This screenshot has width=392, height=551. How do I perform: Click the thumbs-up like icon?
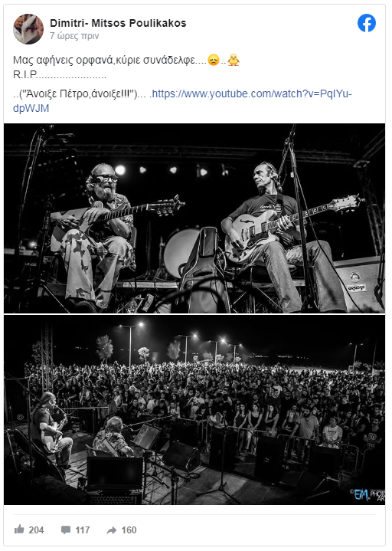pyautogui.click(x=19, y=530)
